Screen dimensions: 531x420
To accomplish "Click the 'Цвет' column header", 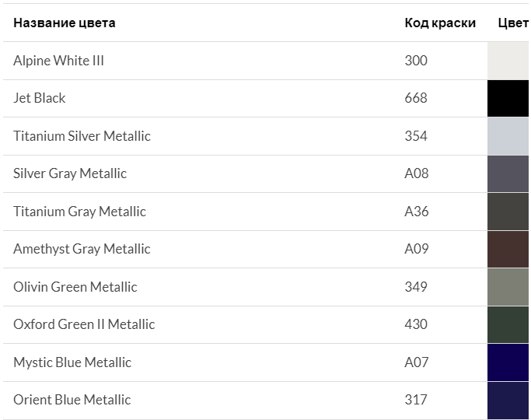I will tap(513, 23).
